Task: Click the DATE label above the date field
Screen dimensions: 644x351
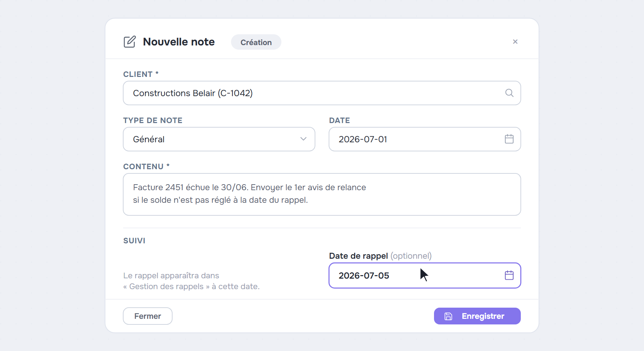Action: 339,120
